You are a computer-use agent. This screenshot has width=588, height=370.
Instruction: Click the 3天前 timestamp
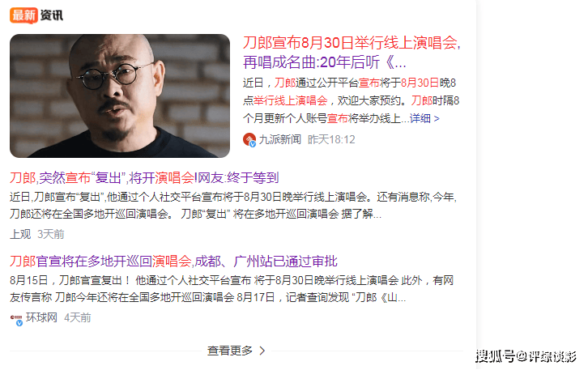point(51,234)
